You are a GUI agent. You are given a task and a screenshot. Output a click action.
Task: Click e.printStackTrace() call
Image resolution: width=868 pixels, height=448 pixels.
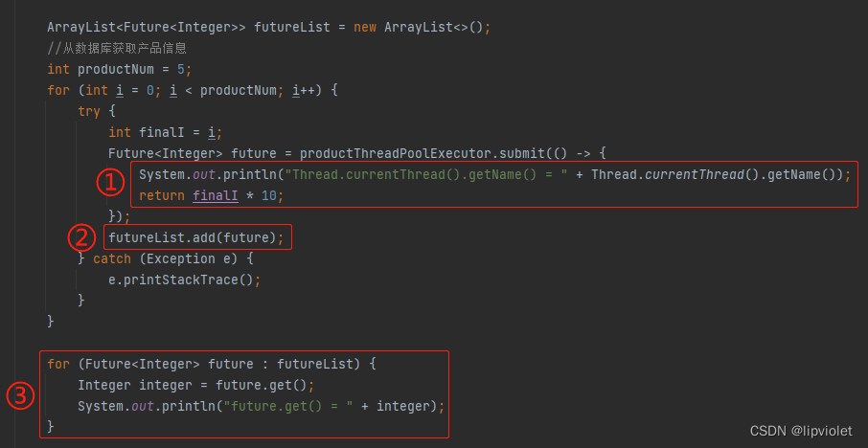[x=184, y=280]
